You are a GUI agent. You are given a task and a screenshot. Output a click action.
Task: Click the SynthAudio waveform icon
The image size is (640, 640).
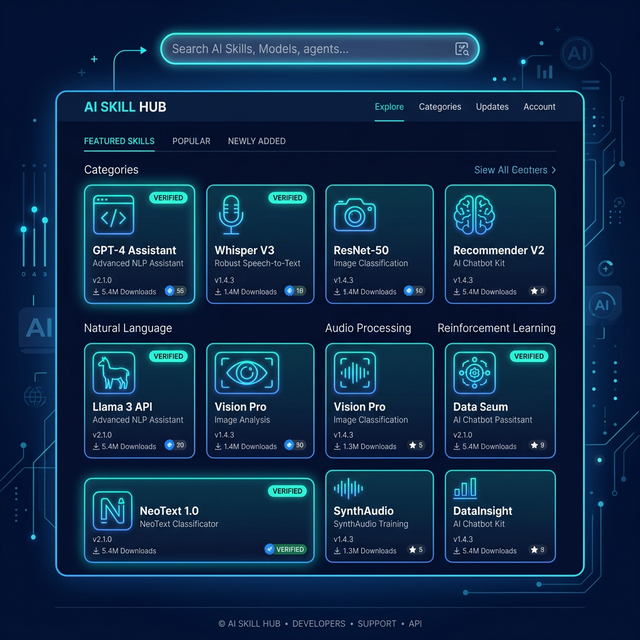click(348, 488)
